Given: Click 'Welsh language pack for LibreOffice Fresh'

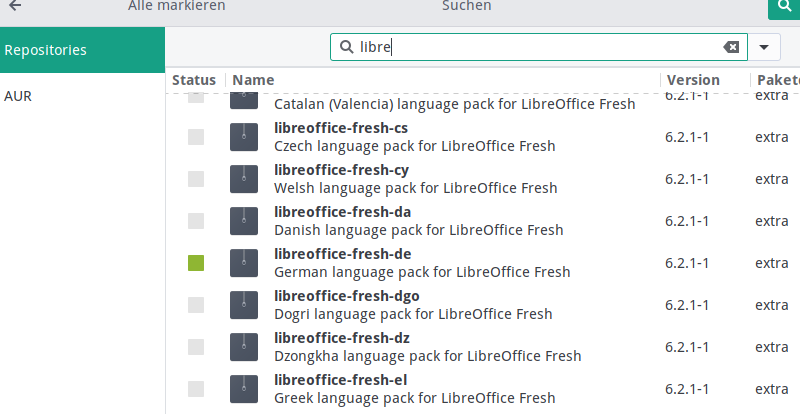Looking at the screenshot, I should (x=416, y=188).
